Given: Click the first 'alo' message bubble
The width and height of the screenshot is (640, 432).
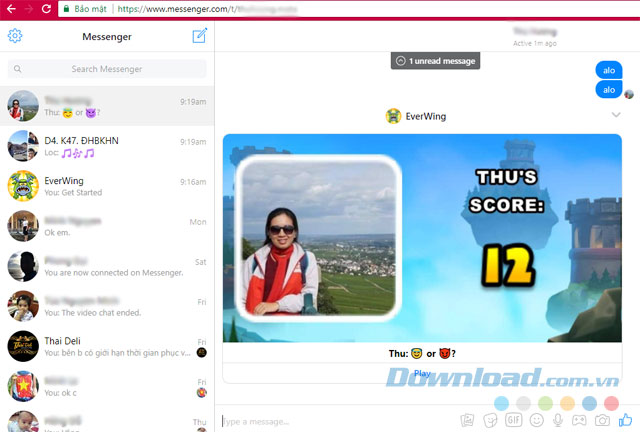Looking at the screenshot, I should click(609, 70).
